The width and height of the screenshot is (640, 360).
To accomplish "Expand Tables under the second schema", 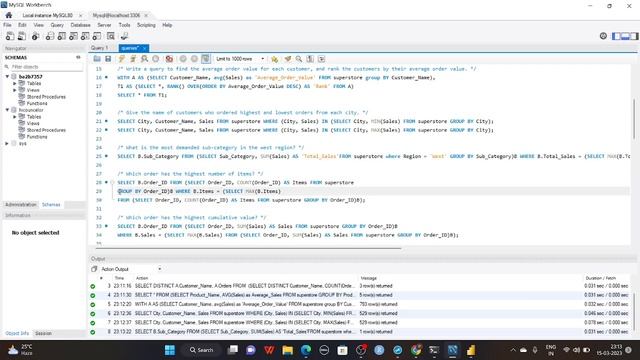I will [x=15, y=117].
